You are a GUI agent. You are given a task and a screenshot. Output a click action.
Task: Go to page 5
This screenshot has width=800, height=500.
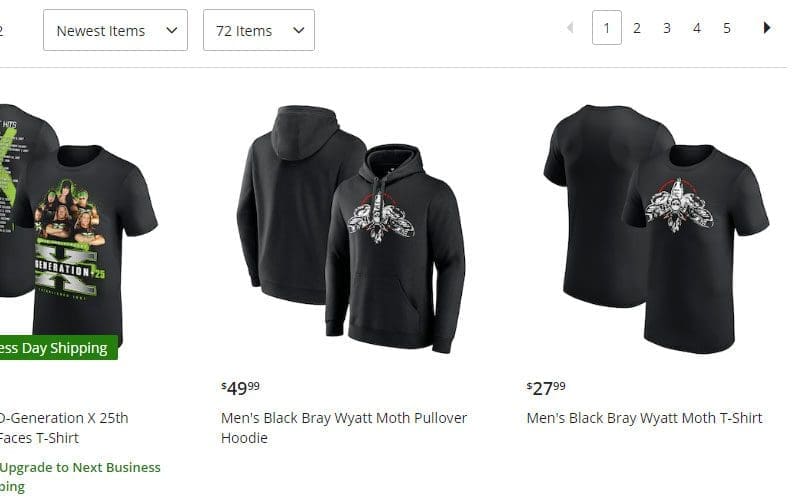(x=727, y=28)
